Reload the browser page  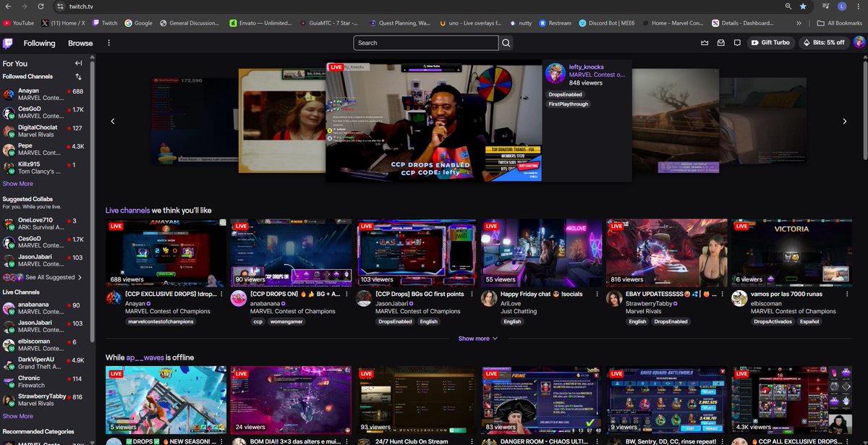pyautogui.click(x=41, y=6)
